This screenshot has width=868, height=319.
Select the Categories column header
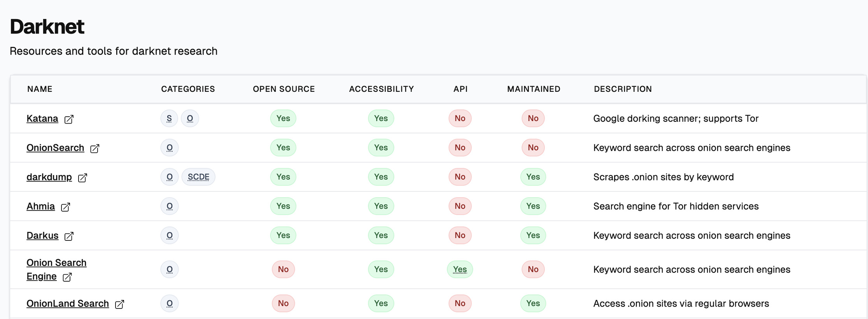(x=188, y=89)
